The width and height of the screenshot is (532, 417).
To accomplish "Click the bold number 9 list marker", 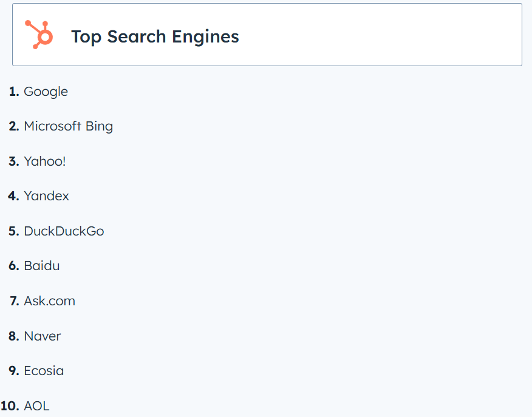I will pos(14,371).
